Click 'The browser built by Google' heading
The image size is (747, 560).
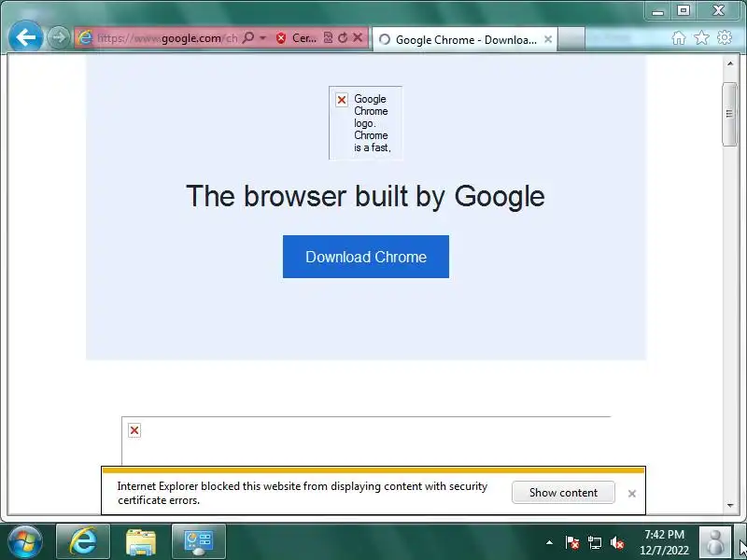(x=365, y=196)
